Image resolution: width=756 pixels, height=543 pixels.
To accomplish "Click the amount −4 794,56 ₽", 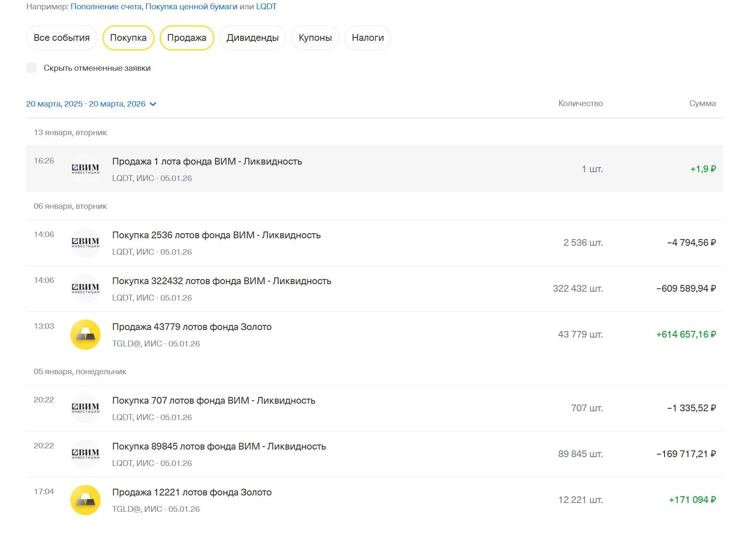I will click(692, 243).
